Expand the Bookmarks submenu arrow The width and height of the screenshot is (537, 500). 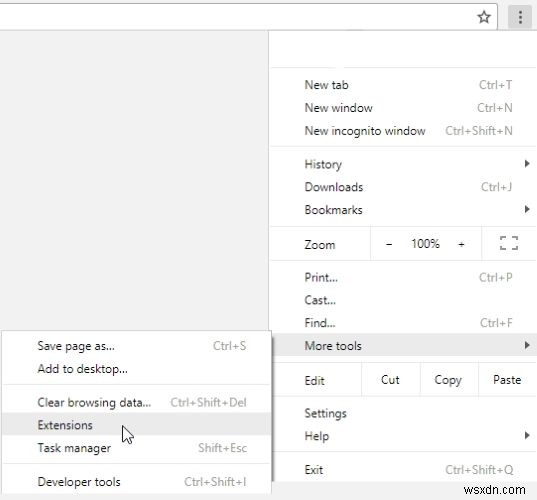pos(527,209)
